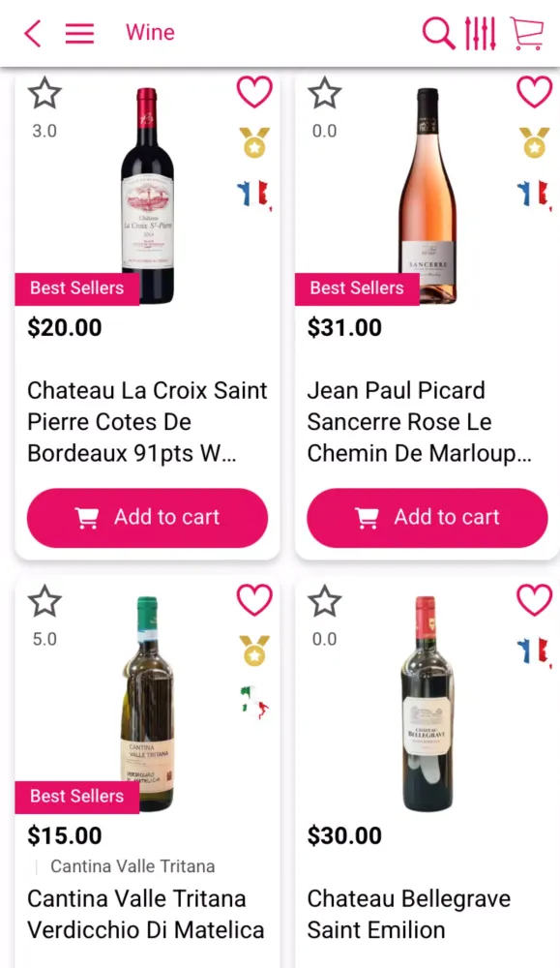Add the Sancerre Rose to cart
The width and height of the screenshot is (560, 968).
point(427,517)
